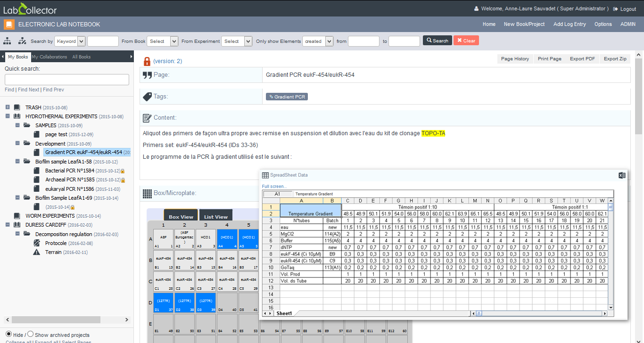
Task: Click the red padlock next to version 2
Action: (x=147, y=61)
